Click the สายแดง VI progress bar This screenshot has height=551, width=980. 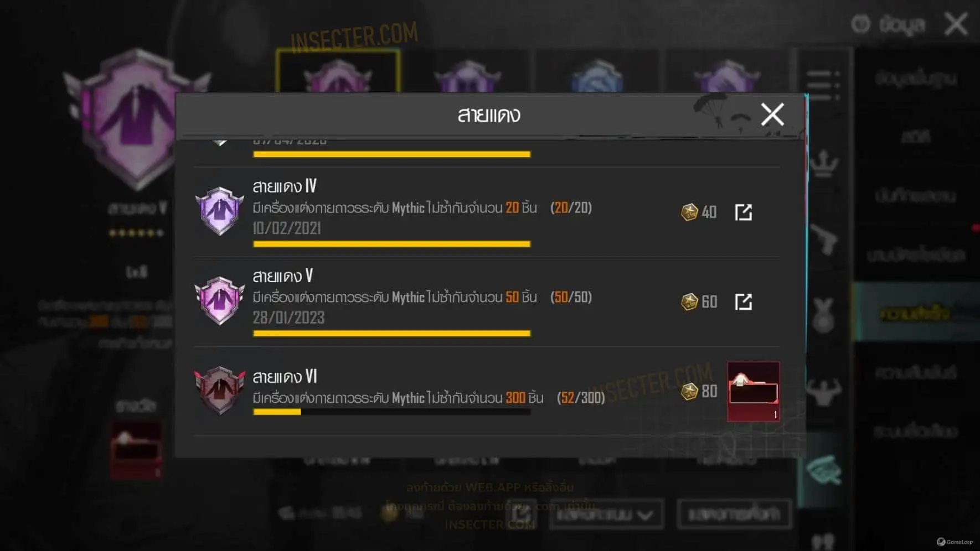pyautogui.click(x=391, y=412)
